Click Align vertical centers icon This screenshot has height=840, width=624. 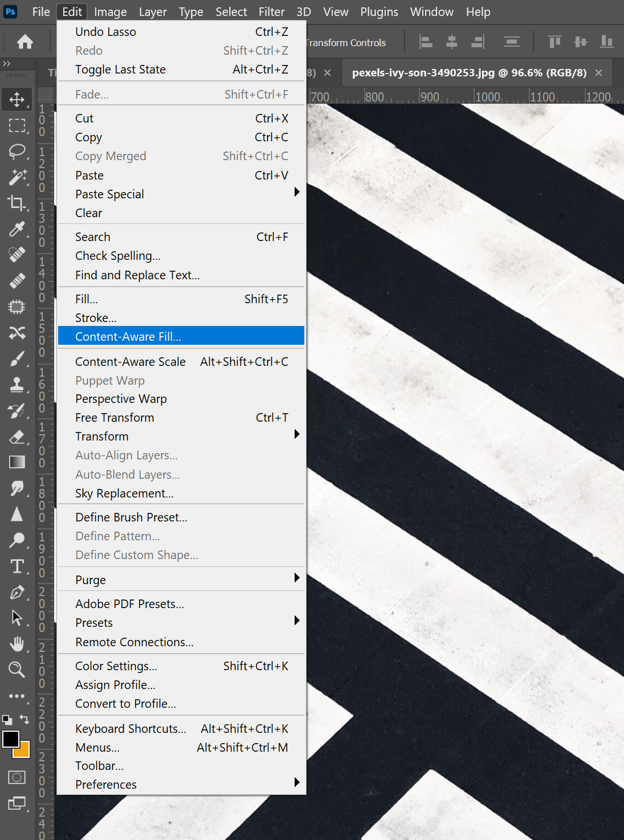tap(581, 42)
